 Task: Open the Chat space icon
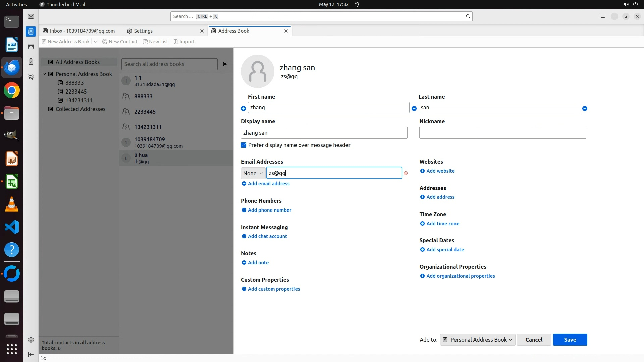click(31, 77)
